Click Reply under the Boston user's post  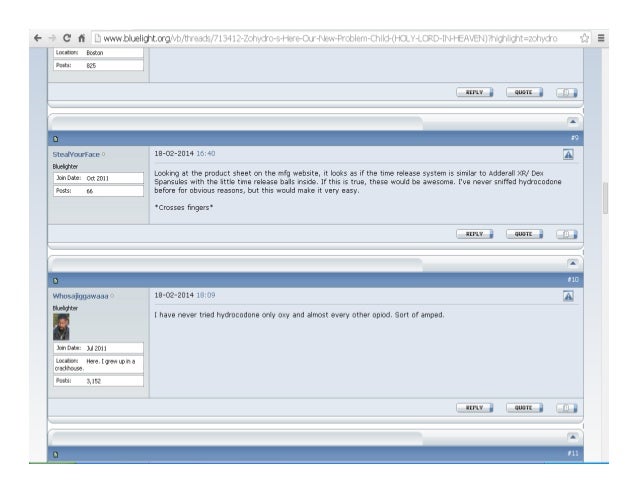point(474,92)
